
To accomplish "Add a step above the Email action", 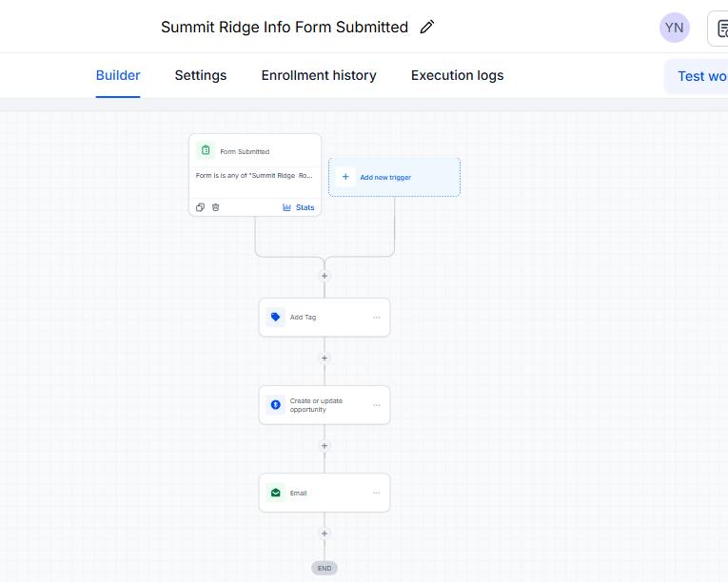I will [x=325, y=446].
